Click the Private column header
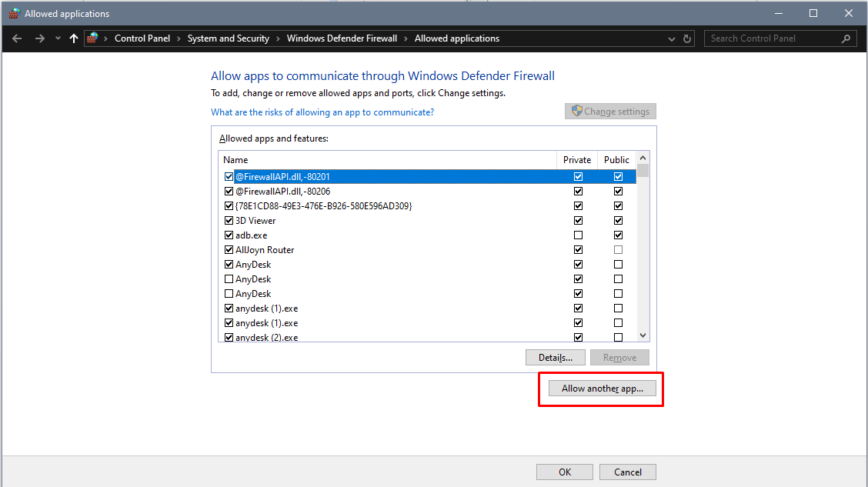 pos(577,160)
